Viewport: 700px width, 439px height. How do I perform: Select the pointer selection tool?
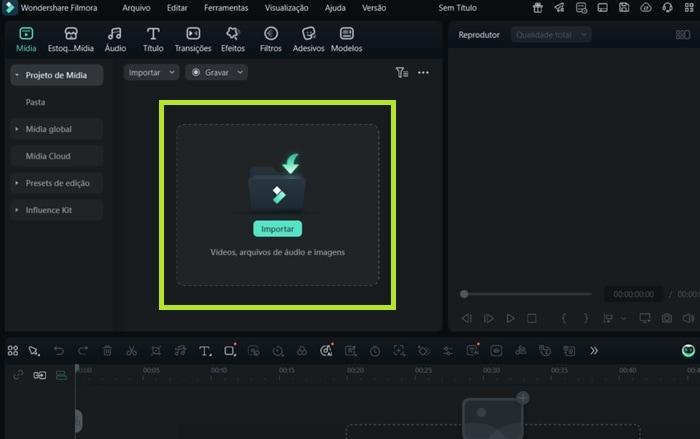[34, 351]
